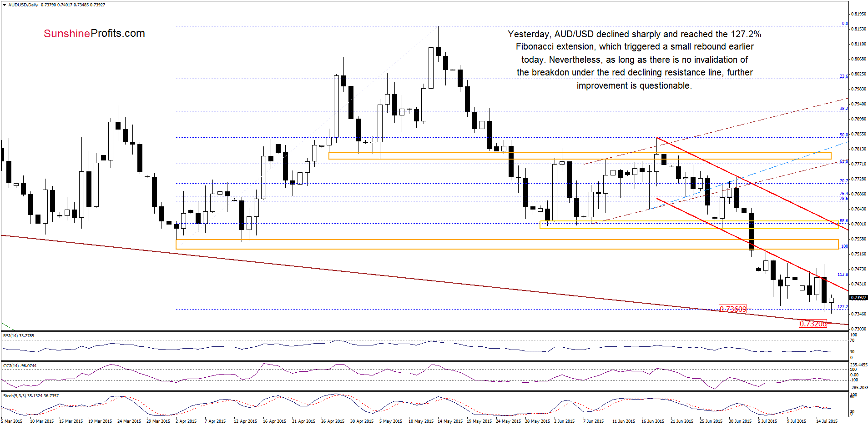Select the 50.0 Fibonacci level label
The image size is (868, 425).
[844, 135]
